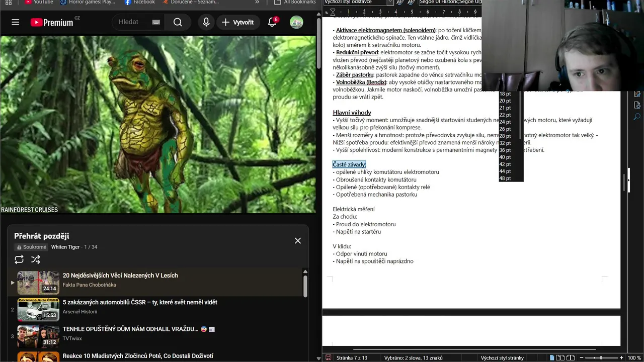Open the YouTube account avatar menu

point(296,22)
